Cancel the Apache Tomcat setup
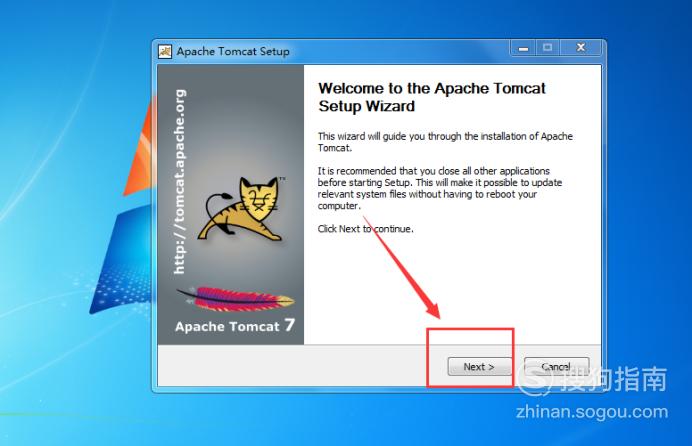This screenshot has width=692, height=446. (x=557, y=367)
